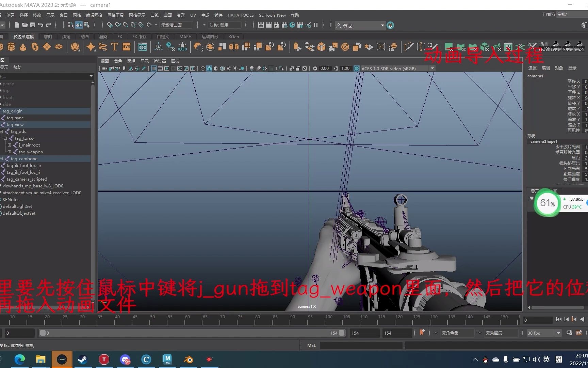Switch to the 多边形建模 shelf tab
This screenshot has width=588, height=368.
23,36
